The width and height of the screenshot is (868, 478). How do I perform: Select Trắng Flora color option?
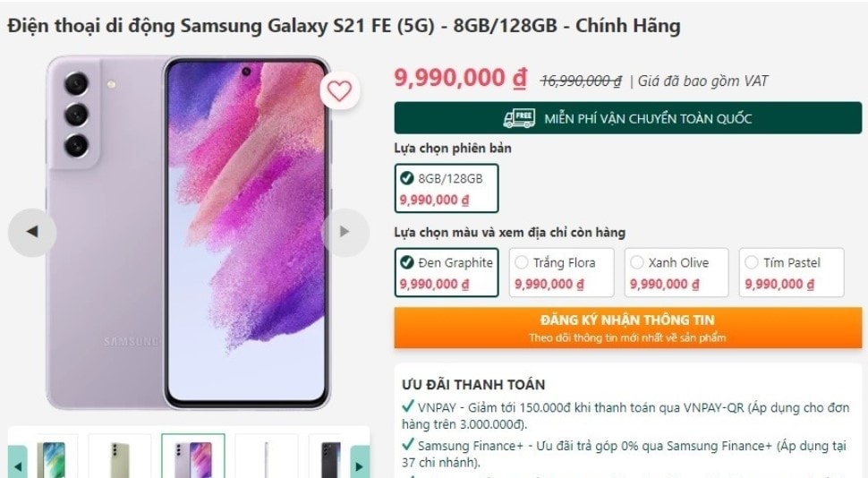(561, 272)
